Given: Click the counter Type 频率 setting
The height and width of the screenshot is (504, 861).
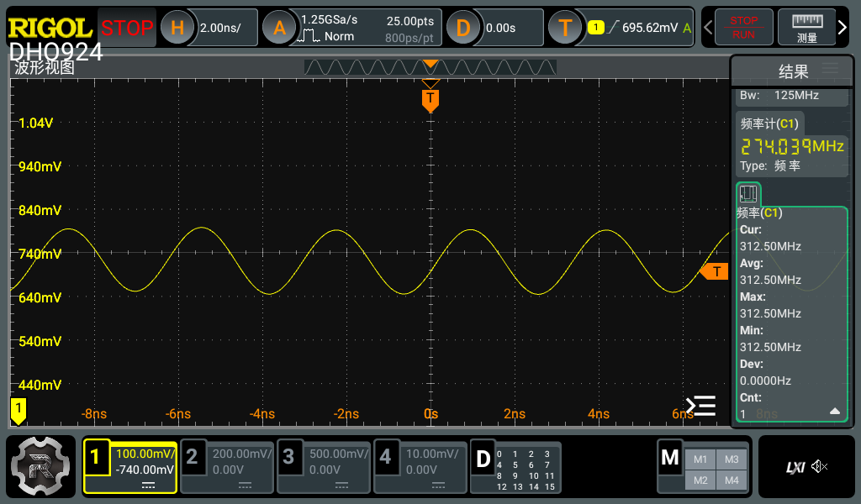Looking at the screenshot, I should coord(770,165).
